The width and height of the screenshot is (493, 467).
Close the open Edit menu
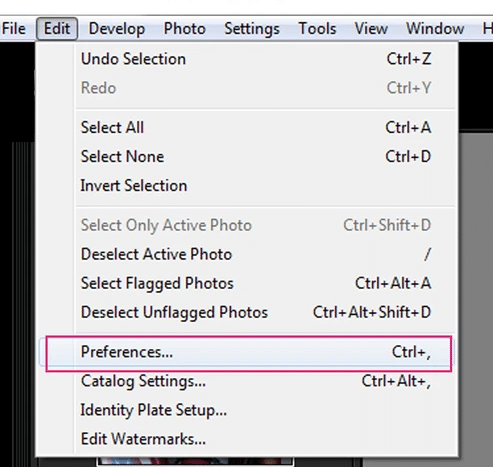(x=57, y=29)
